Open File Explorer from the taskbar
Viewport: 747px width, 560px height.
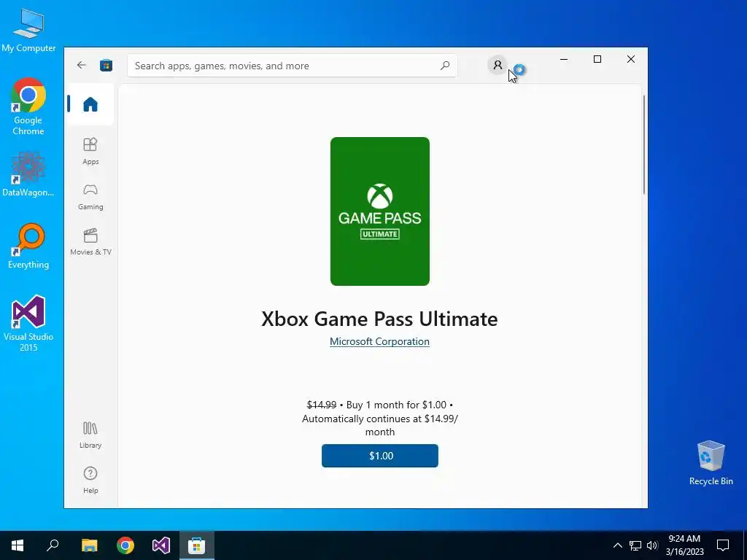pyautogui.click(x=89, y=545)
